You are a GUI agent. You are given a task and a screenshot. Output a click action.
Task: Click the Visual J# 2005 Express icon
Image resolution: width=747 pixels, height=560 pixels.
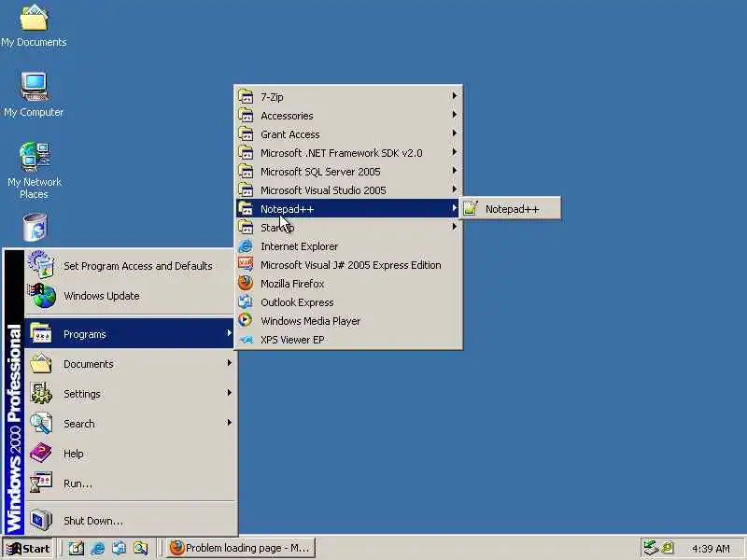click(x=246, y=264)
